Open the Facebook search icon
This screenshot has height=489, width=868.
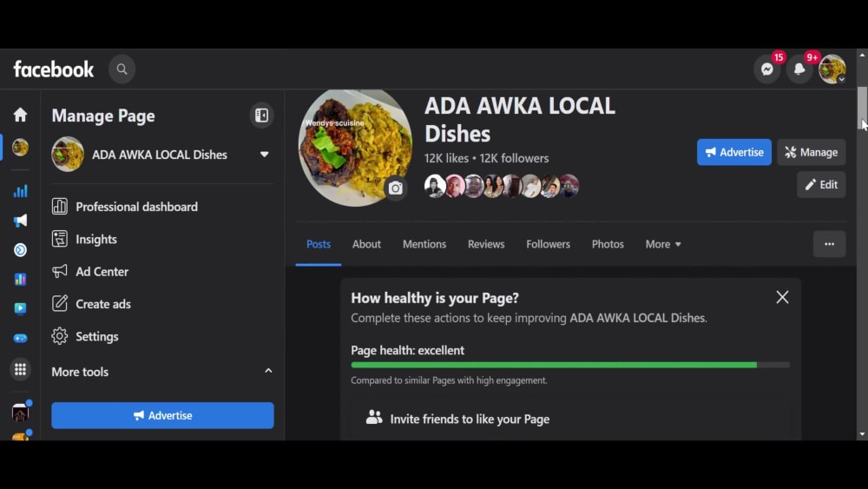122,69
